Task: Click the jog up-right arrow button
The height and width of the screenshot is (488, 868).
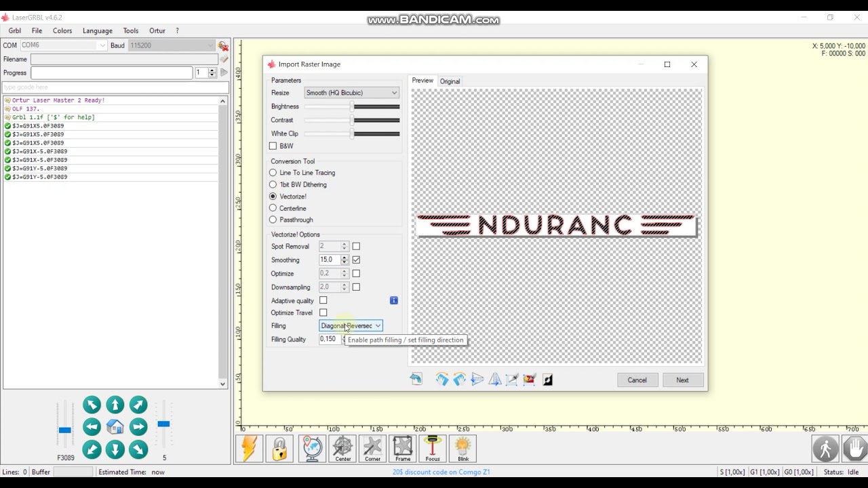Action: [138, 405]
